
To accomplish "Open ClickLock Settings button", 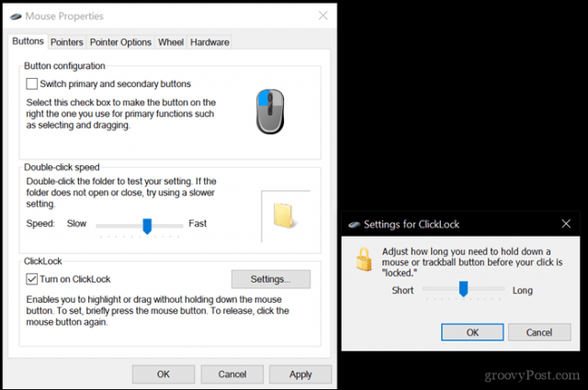I will tap(271, 279).
